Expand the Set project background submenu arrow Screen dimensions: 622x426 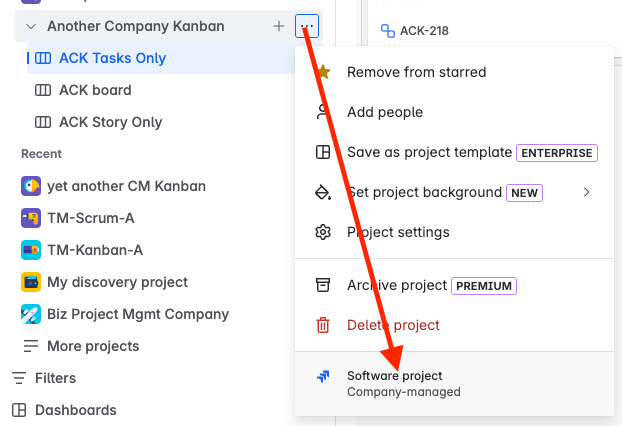coord(586,192)
